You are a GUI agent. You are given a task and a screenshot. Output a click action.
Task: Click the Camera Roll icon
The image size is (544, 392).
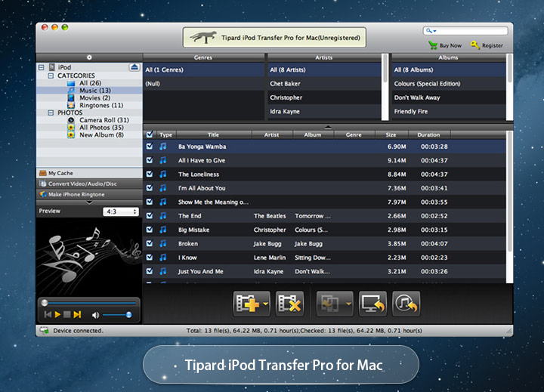click(71, 120)
